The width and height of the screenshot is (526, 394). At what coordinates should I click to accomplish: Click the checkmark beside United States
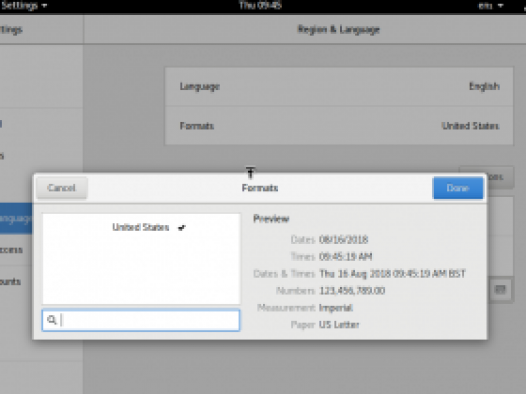point(181,228)
